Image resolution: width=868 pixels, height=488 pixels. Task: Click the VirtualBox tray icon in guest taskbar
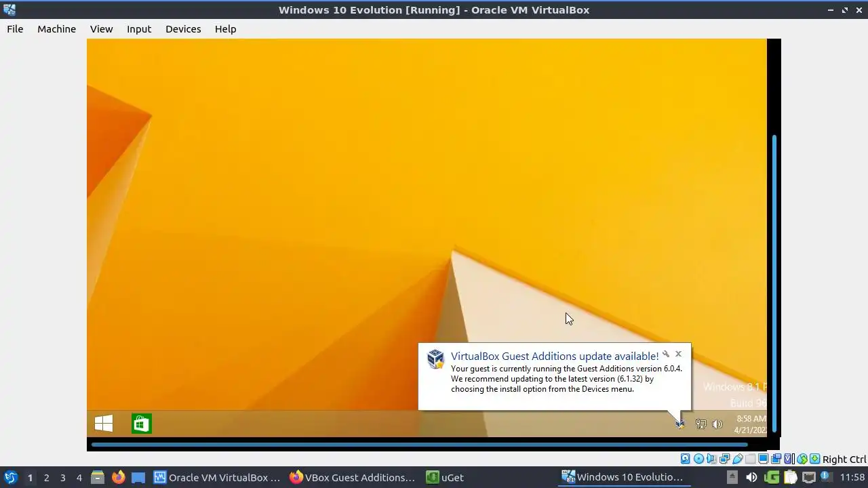(680, 424)
